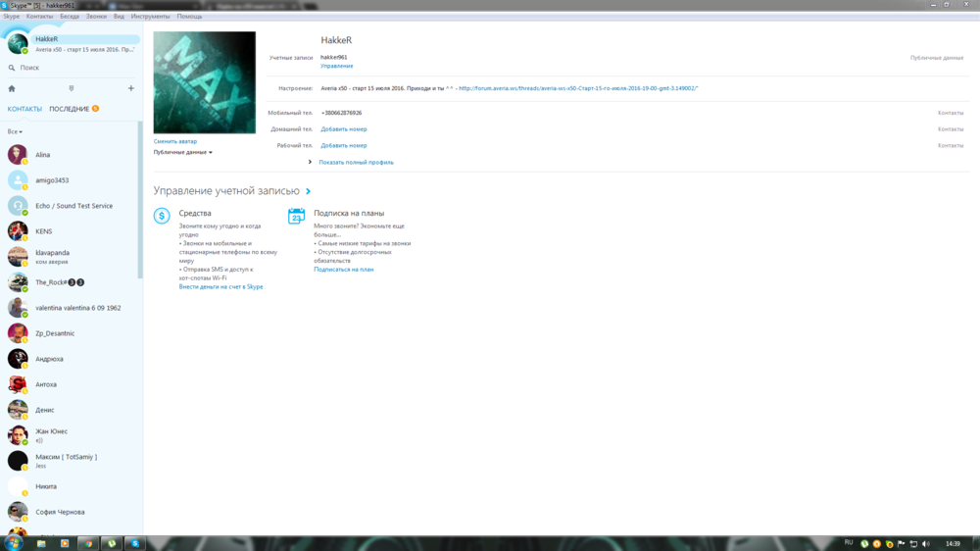980x551 pixels.
Task: Click the plus icon to add a contact
Action: pyautogui.click(x=131, y=88)
